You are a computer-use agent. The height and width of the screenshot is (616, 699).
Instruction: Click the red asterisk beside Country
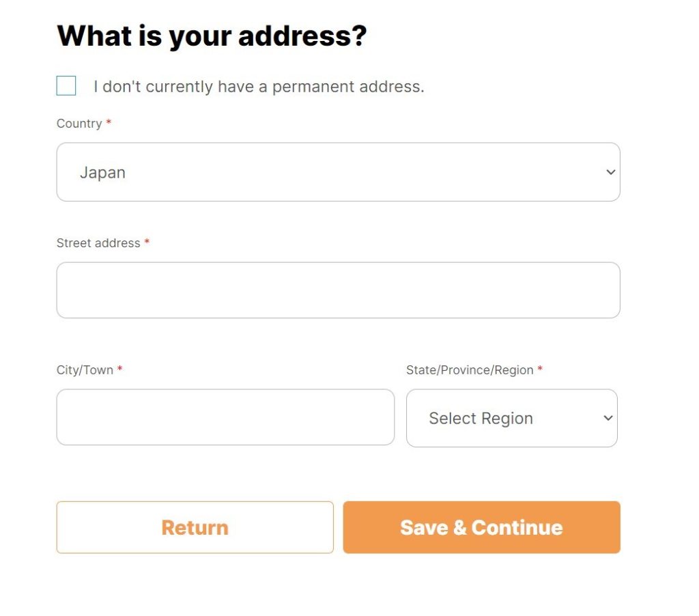tap(109, 123)
